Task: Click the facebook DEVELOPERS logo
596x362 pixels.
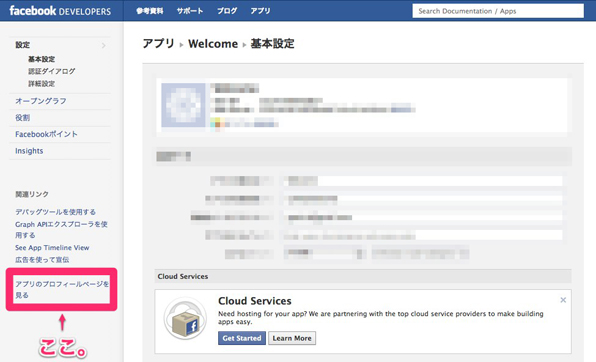Action: tap(60, 11)
